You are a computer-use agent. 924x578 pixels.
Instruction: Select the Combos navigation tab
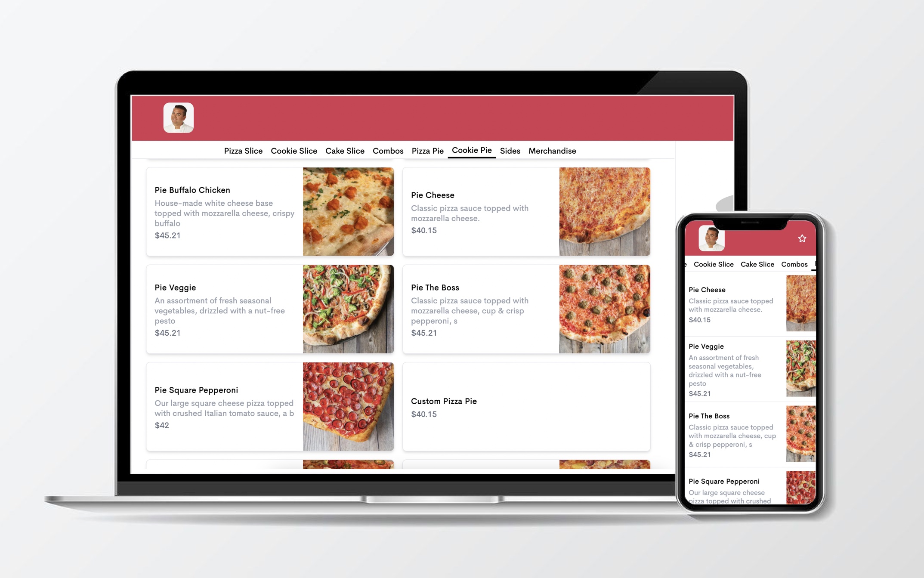click(x=386, y=151)
